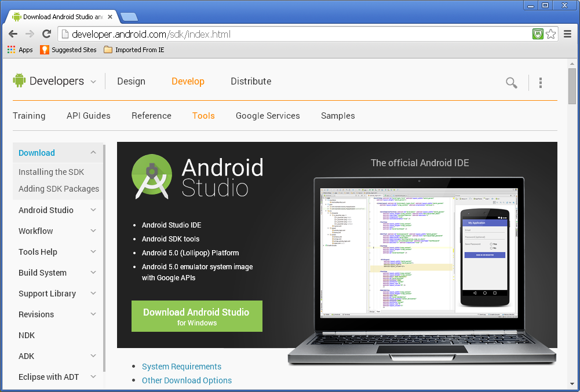
Task: Open a new browser tab
Action: tap(129, 17)
